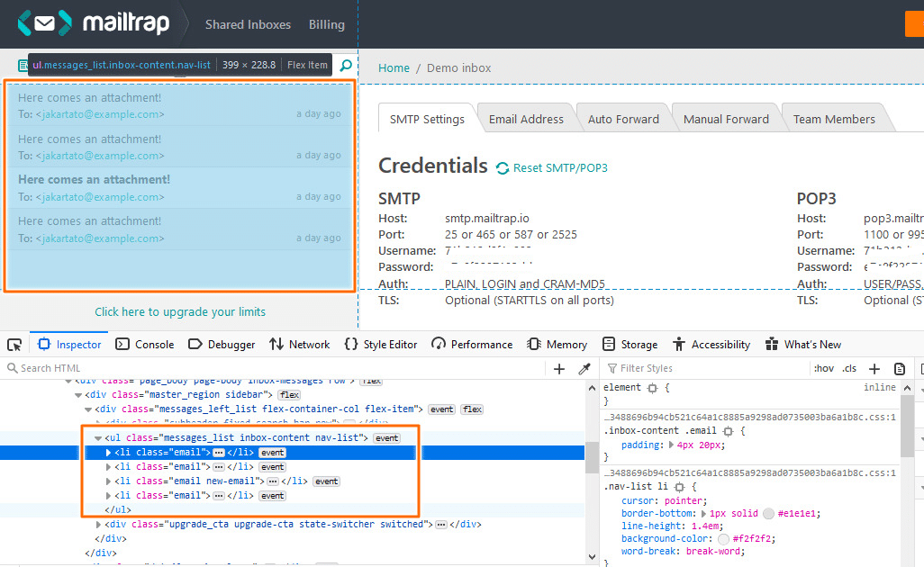Click the plus icon to create new node
The width and height of the screenshot is (924, 567).
point(557,368)
